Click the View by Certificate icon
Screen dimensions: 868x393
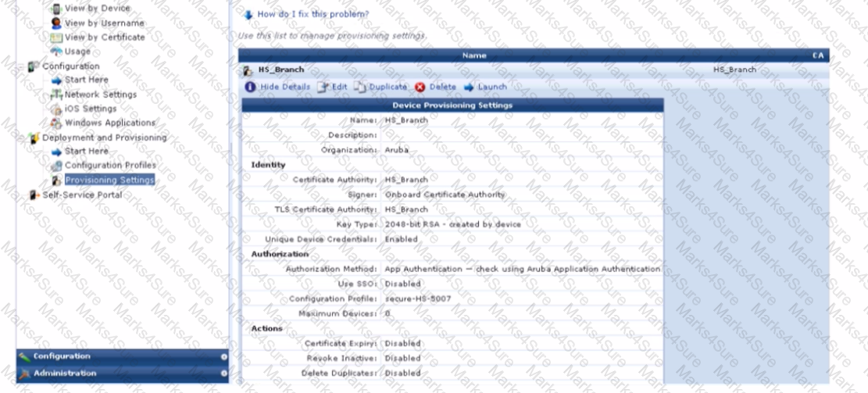click(56, 38)
